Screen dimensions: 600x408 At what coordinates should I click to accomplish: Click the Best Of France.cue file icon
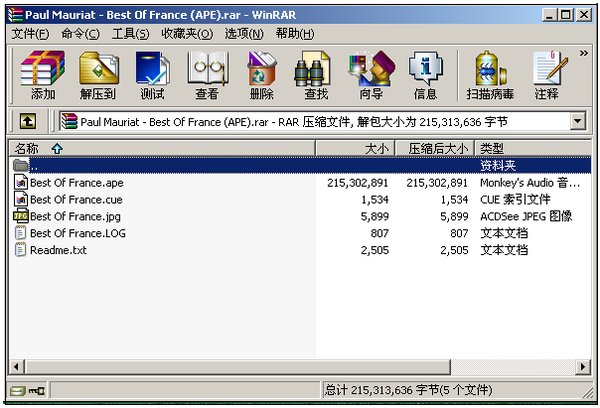coord(21,199)
